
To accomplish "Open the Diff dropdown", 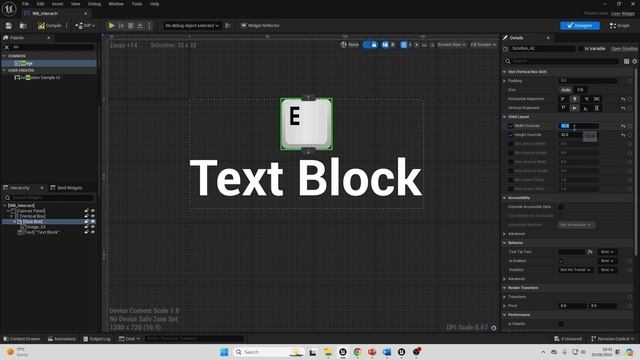I will [x=85, y=26].
